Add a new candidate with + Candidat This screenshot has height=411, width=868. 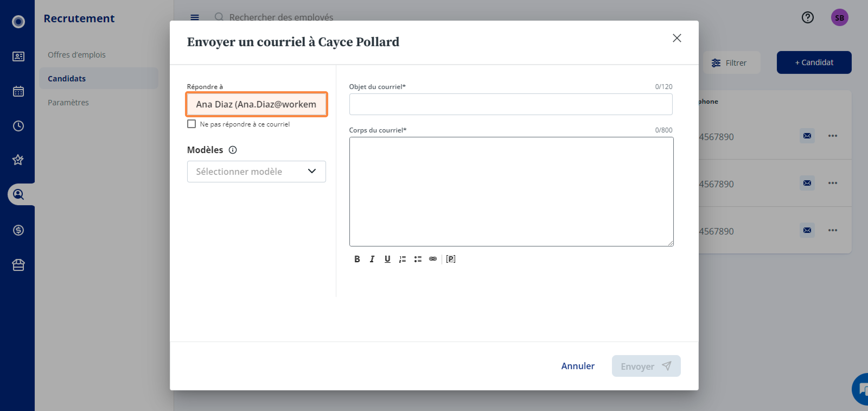[814, 63]
